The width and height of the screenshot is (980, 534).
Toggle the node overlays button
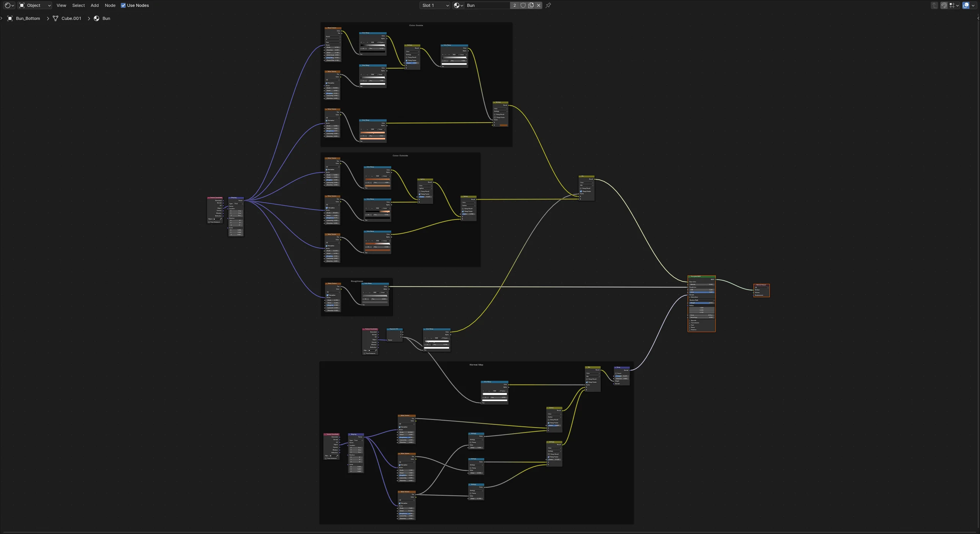[966, 5]
